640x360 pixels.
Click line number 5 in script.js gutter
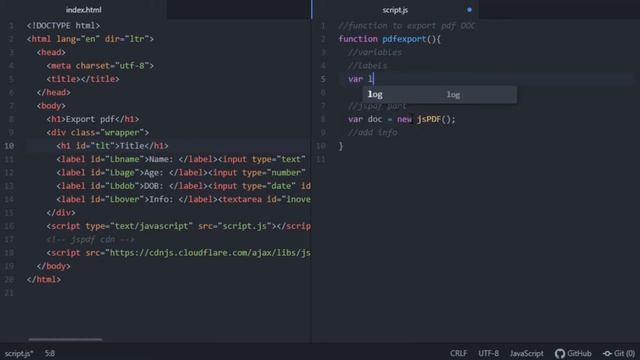coord(323,79)
